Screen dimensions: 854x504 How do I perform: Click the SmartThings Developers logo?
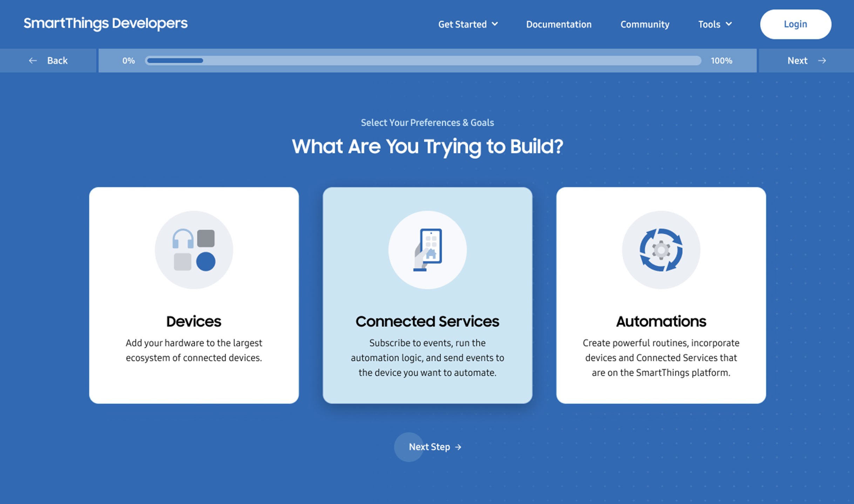[x=106, y=23]
